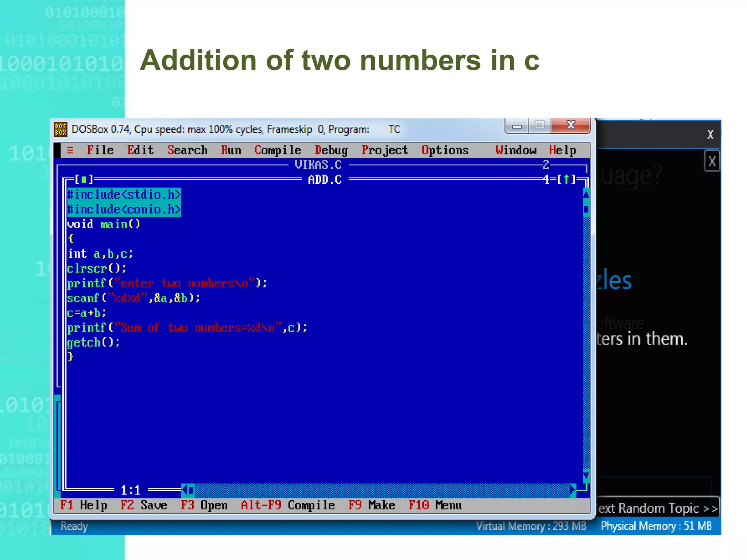Screen dimensions: 747x560
Task: Click the ADD.C window zoom arrow
Action: point(566,179)
